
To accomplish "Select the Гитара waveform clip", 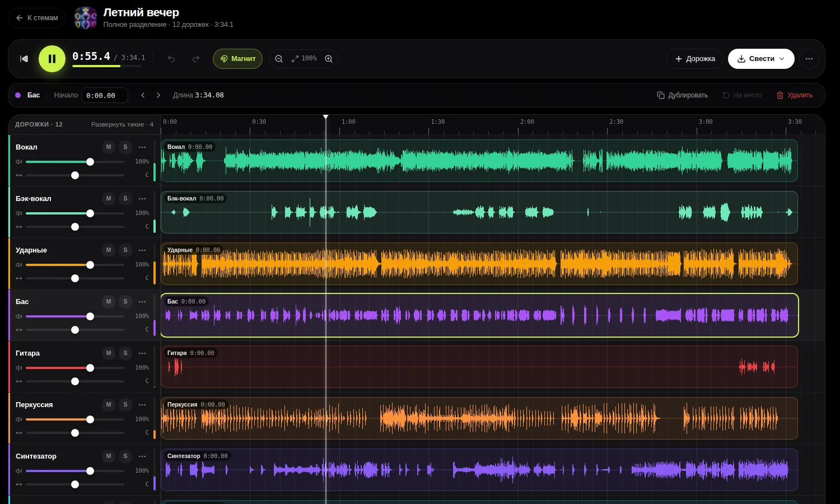I will (479, 367).
